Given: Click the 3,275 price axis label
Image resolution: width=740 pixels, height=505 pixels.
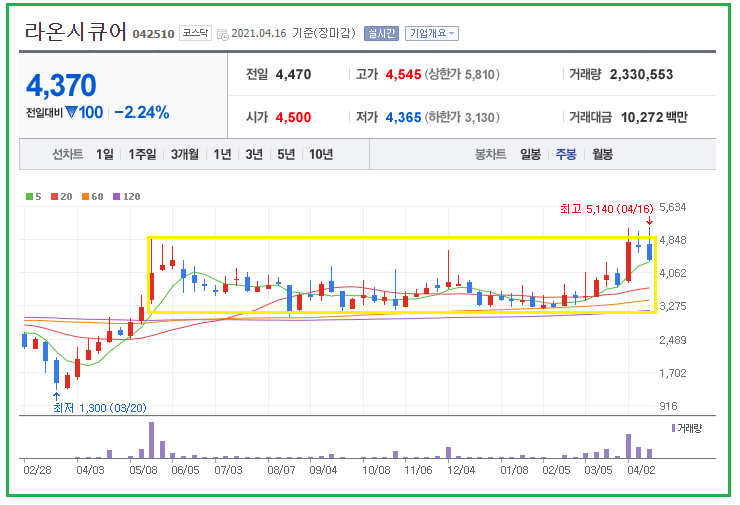Looking at the screenshot, I should [673, 306].
